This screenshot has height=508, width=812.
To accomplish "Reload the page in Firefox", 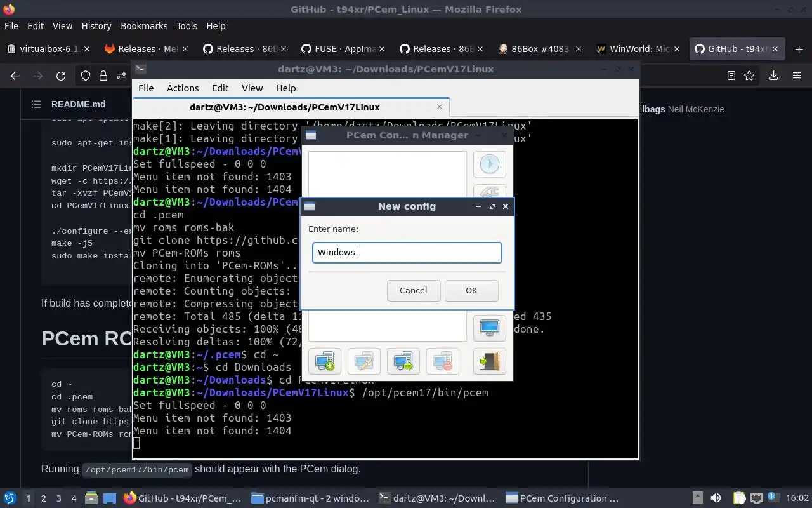I will [61, 76].
